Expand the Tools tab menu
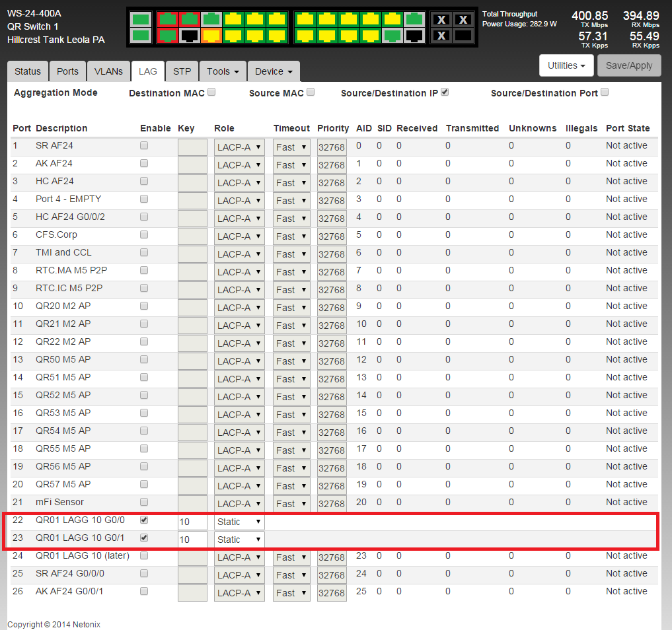 [x=223, y=71]
